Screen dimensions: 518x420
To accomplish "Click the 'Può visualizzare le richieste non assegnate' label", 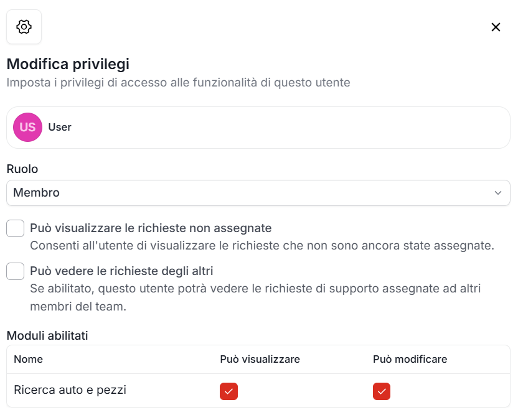I will pyautogui.click(x=151, y=228).
